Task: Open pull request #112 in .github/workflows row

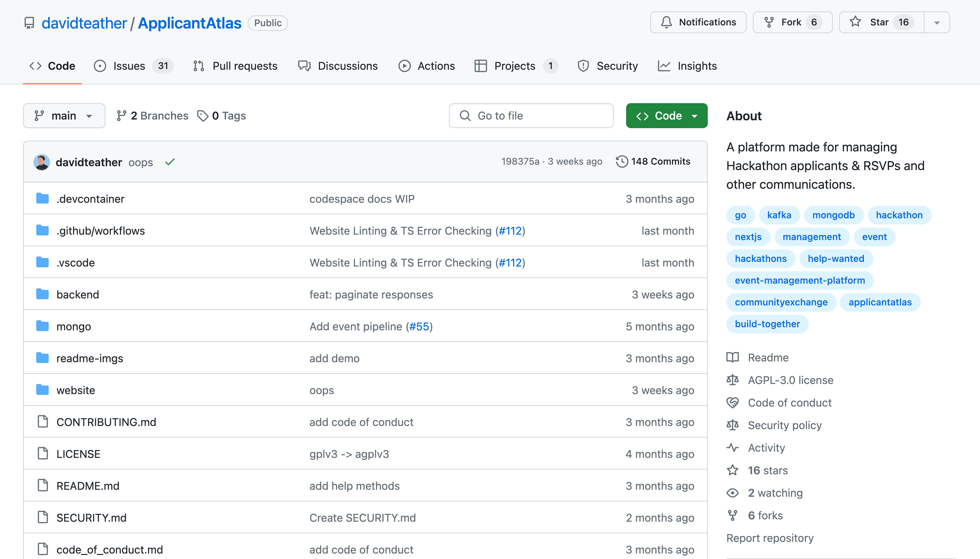Action: (510, 231)
